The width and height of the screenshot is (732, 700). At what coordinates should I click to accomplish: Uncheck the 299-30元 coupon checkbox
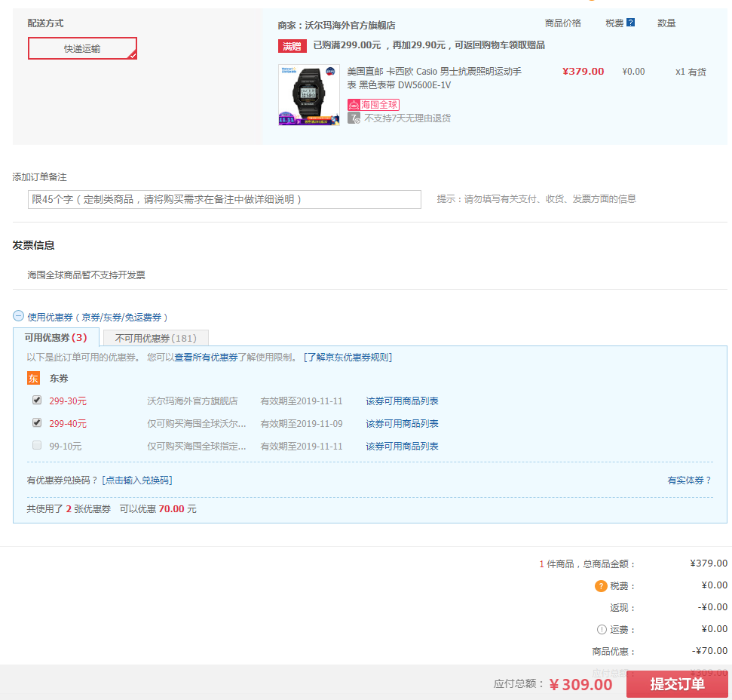pyautogui.click(x=37, y=401)
